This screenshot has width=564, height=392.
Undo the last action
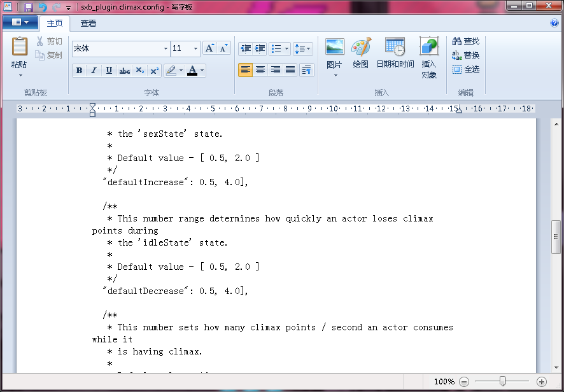43,7
